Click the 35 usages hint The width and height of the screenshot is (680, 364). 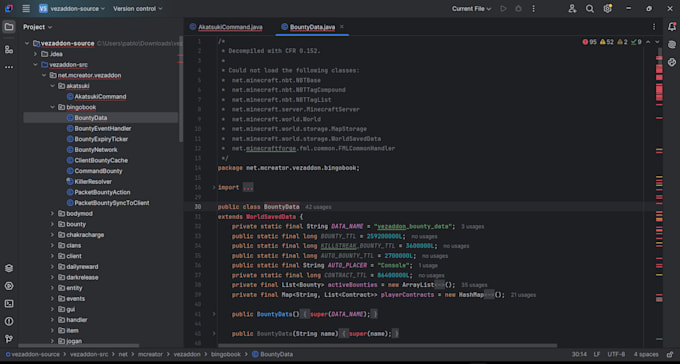[474, 285]
